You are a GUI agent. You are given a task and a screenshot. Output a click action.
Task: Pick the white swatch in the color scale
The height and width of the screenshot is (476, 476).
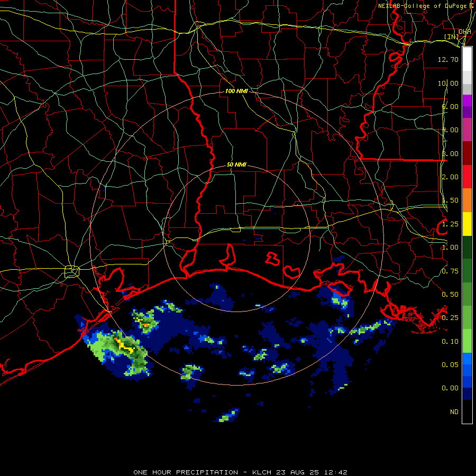467,59
